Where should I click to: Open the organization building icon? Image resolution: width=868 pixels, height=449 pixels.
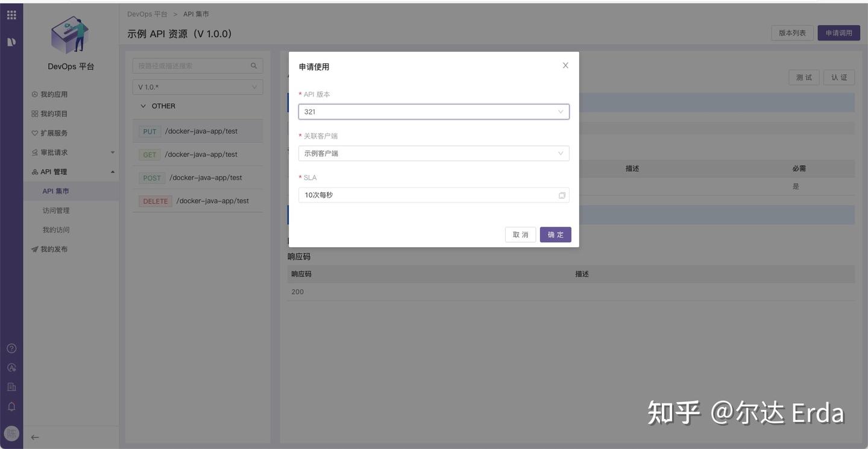click(x=11, y=387)
